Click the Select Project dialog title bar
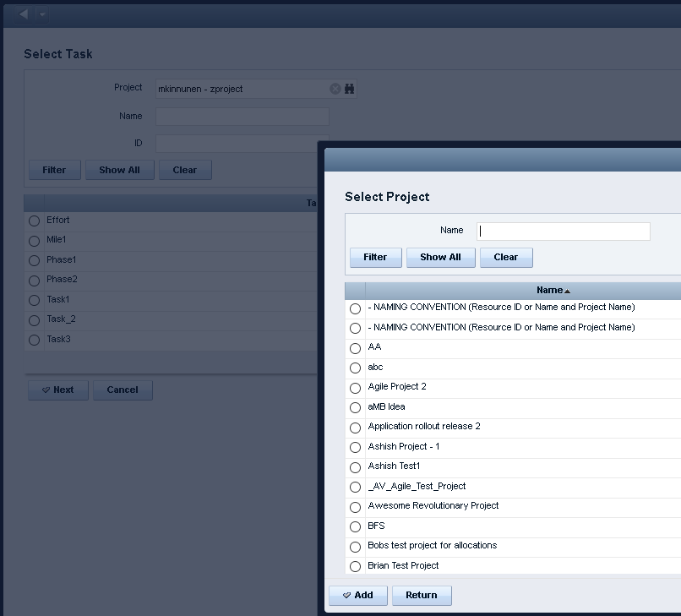This screenshot has height=616, width=681. coord(503,160)
